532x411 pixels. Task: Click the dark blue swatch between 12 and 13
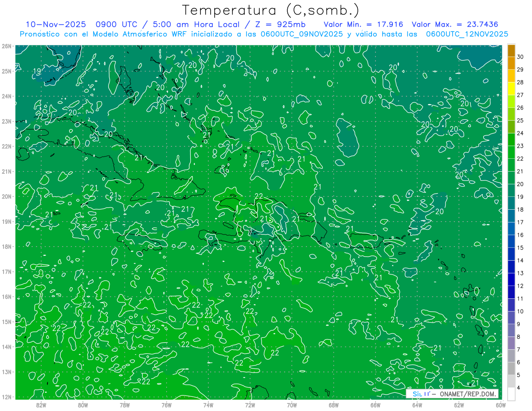511,279
